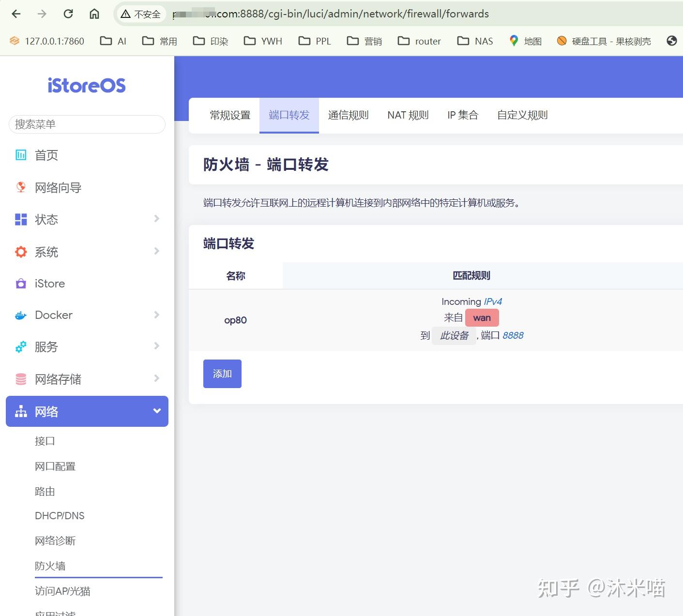
Task: Select the iStore shopping bag icon
Action: click(x=20, y=283)
